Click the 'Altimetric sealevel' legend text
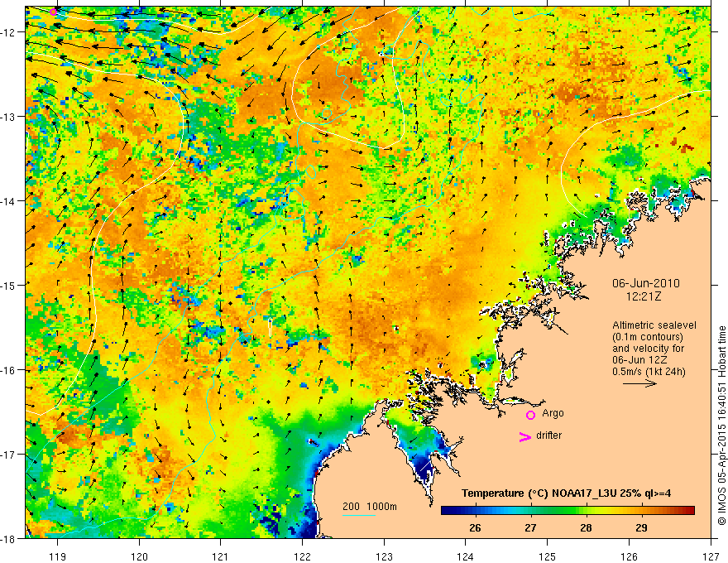728x563 pixels. [654, 325]
